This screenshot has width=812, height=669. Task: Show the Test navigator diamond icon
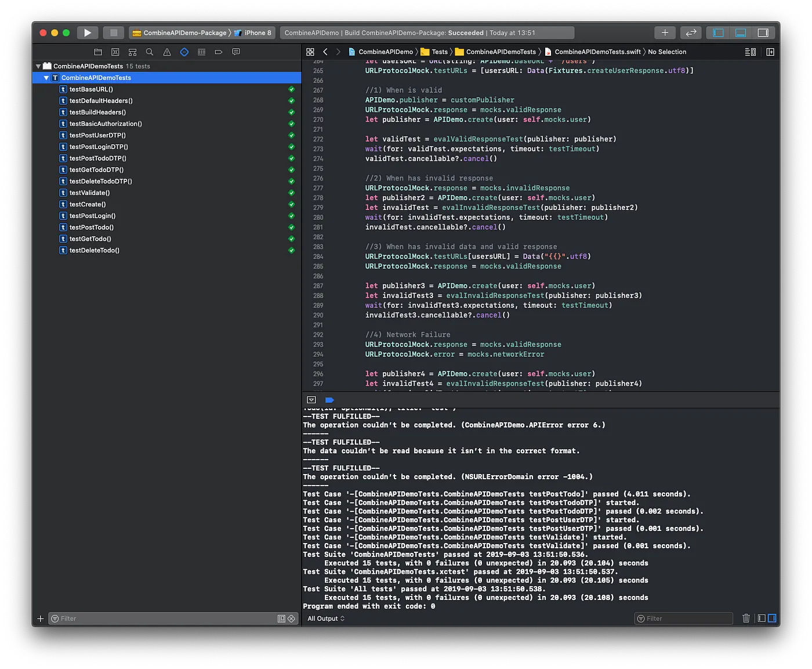[x=184, y=52]
